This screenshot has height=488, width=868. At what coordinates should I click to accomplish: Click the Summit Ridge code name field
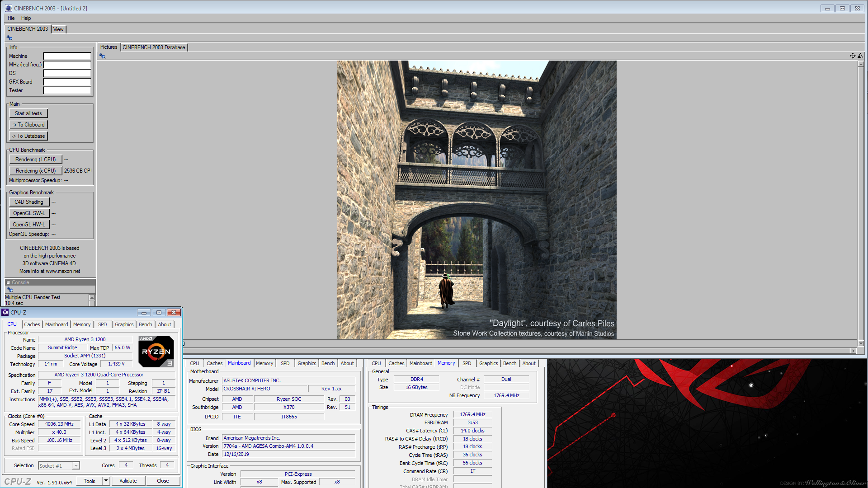click(62, 347)
